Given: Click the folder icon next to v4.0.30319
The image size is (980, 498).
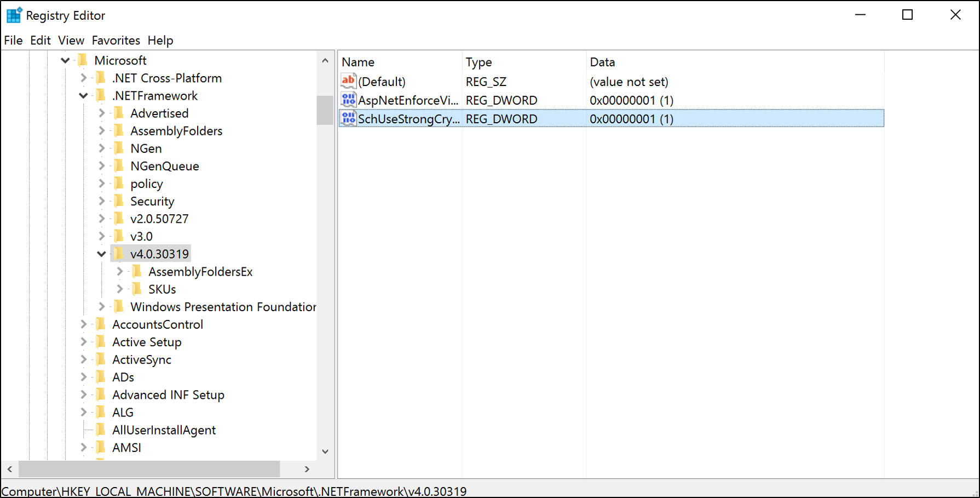Looking at the screenshot, I should pos(119,253).
